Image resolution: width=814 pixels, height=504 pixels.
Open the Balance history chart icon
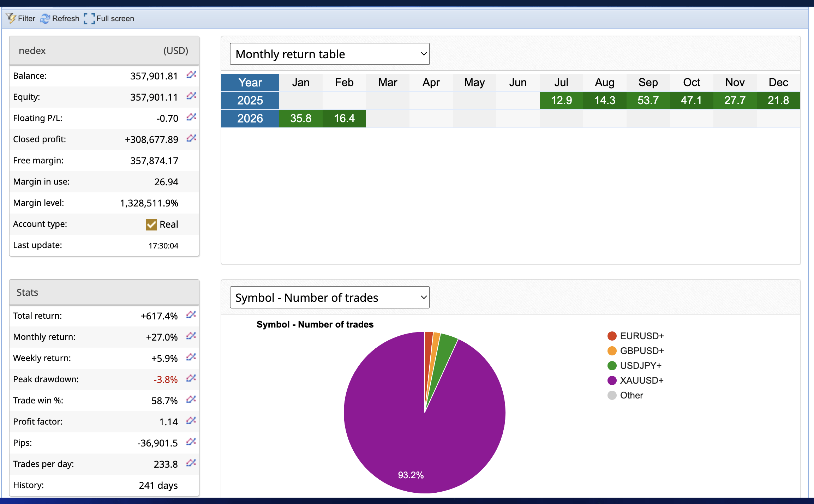coord(191,75)
